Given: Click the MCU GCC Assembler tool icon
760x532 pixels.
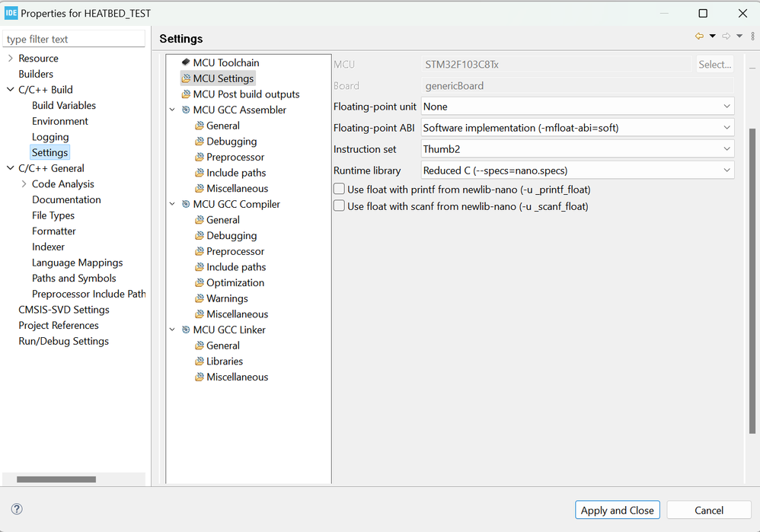Looking at the screenshot, I should point(186,110).
